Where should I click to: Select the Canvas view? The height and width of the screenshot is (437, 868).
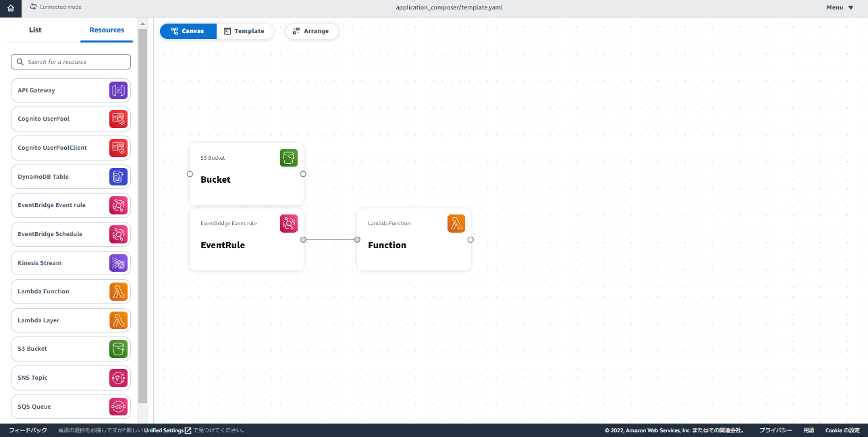(x=188, y=31)
